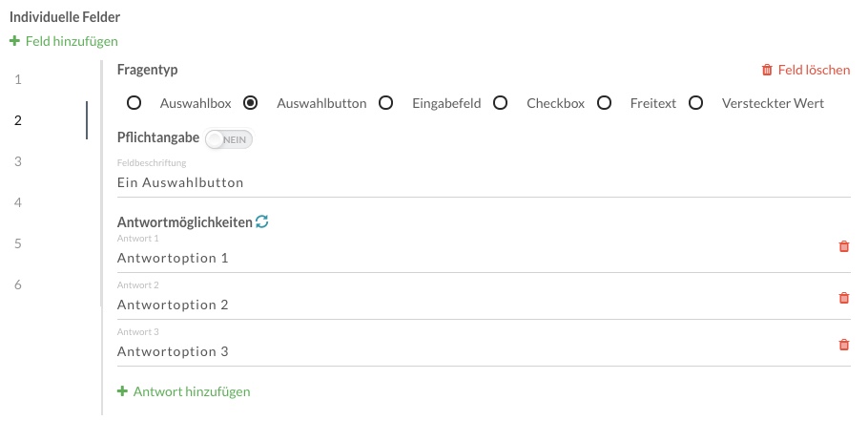Click the trash icon for Feld löschen

click(767, 70)
